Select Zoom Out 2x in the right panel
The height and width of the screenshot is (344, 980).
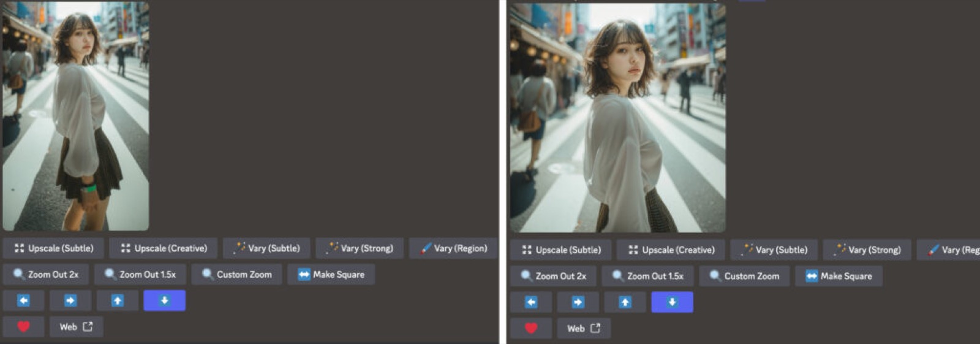click(x=554, y=276)
